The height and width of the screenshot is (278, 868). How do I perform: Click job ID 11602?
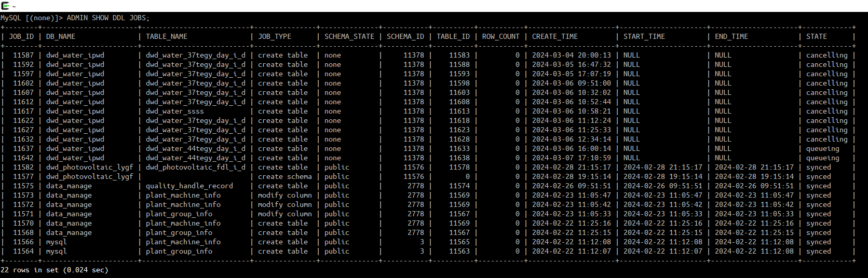[23, 84]
